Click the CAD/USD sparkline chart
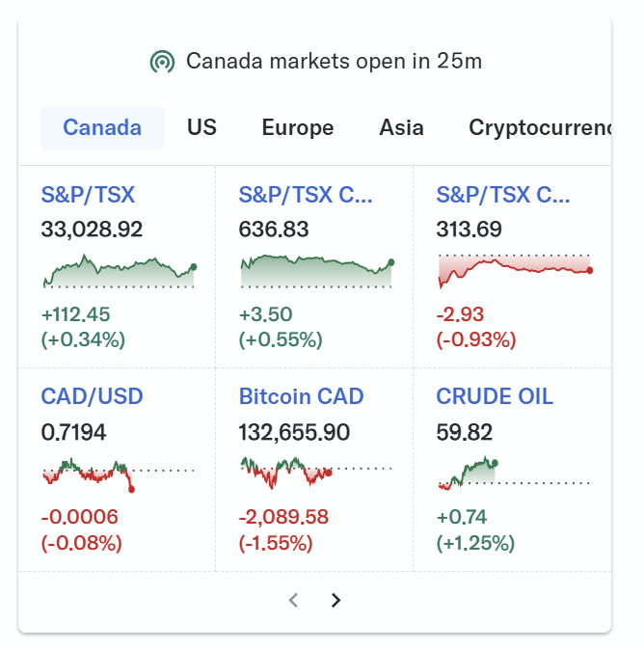This screenshot has height=649, width=644. point(119,475)
